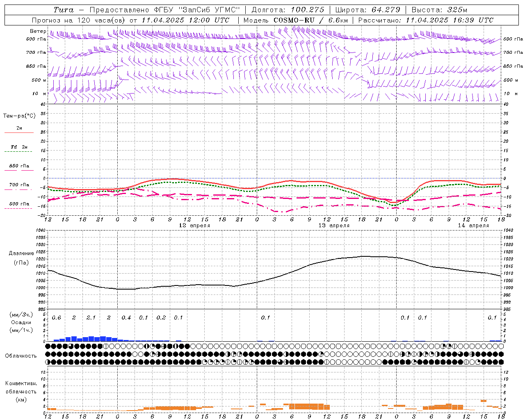Click the "12 апреля" date label
Image resolution: width=525 pixels, height=420 pixels.
(194, 226)
